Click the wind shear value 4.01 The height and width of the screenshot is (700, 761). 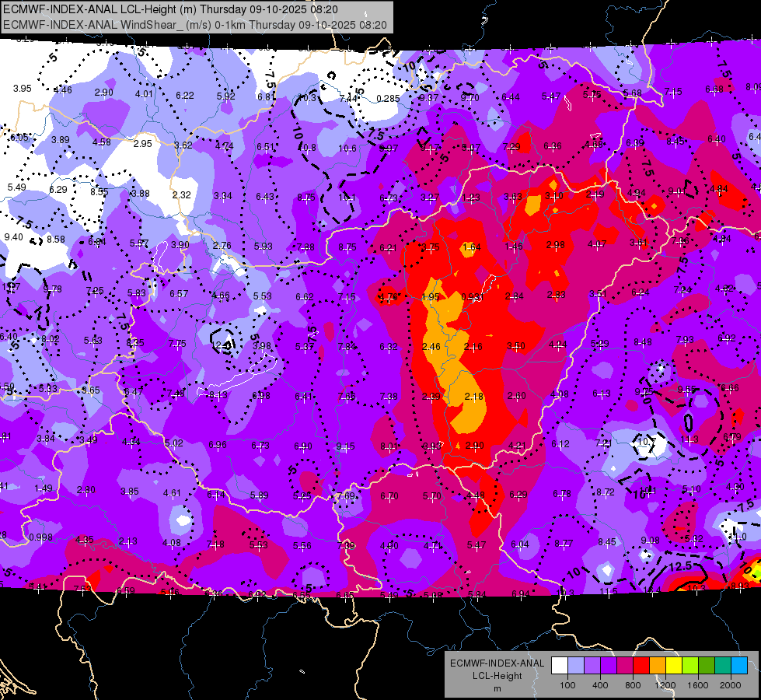tap(144, 94)
